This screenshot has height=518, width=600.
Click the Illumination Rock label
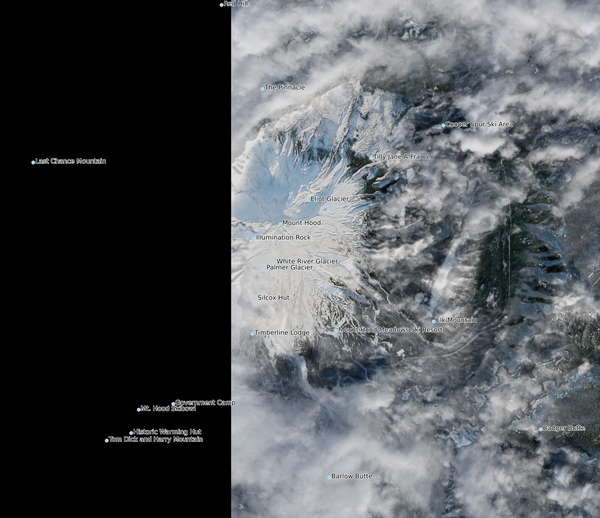[x=284, y=237]
